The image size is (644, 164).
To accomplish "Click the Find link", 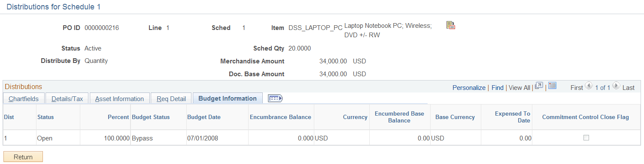I will point(498,87).
